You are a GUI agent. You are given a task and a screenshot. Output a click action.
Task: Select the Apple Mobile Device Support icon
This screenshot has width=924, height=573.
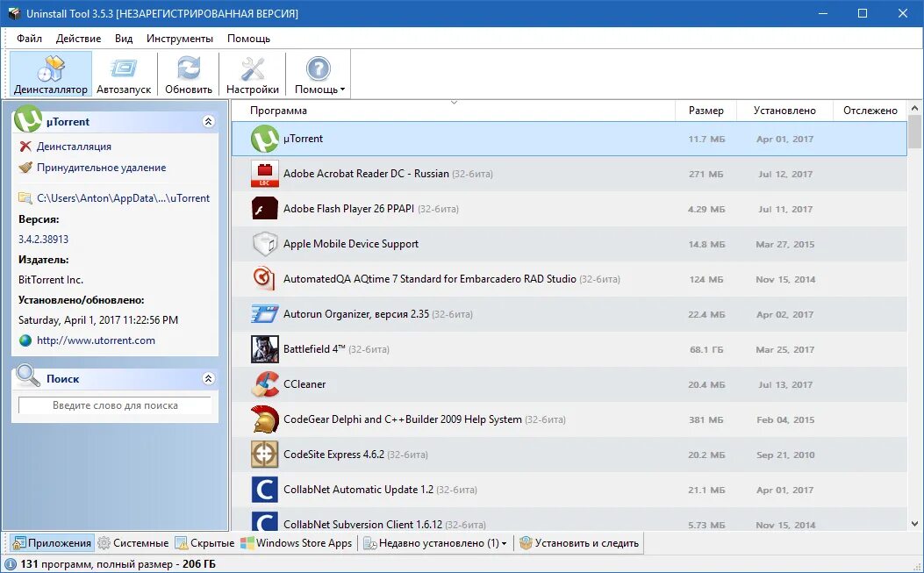[265, 244]
